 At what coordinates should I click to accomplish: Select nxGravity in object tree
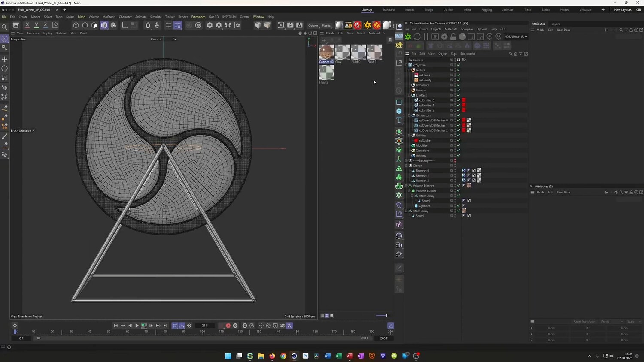coord(425,80)
